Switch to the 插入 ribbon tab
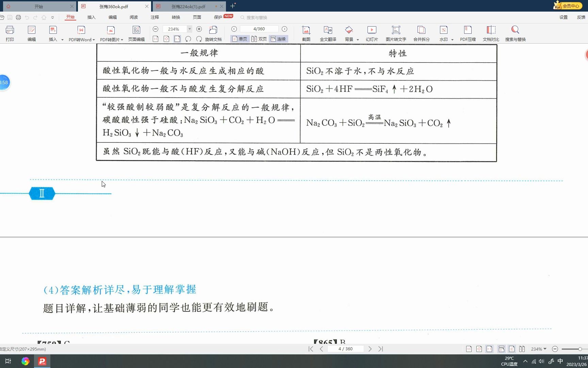This screenshot has width=588, height=368. point(92,17)
